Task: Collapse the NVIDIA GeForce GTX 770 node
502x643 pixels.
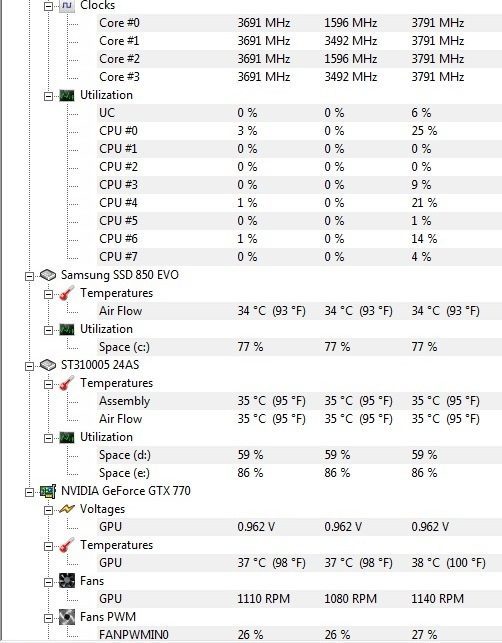Action: (29, 492)
